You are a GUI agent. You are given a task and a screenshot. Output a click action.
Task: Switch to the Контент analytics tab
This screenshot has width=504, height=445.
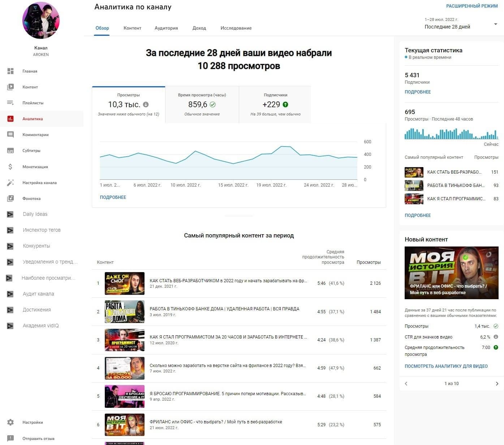(x=132, y=28)
